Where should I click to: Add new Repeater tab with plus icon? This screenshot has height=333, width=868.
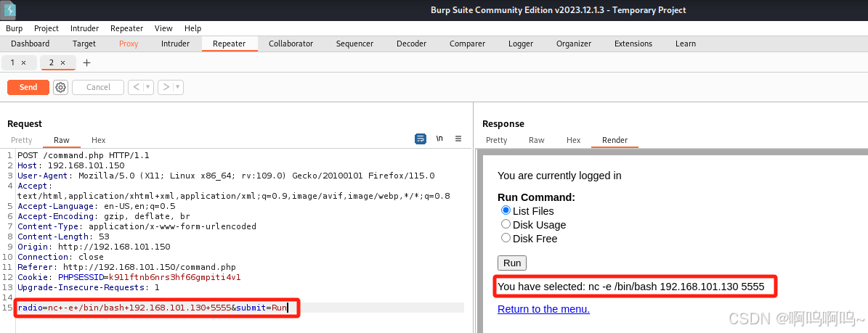point(86,63)
